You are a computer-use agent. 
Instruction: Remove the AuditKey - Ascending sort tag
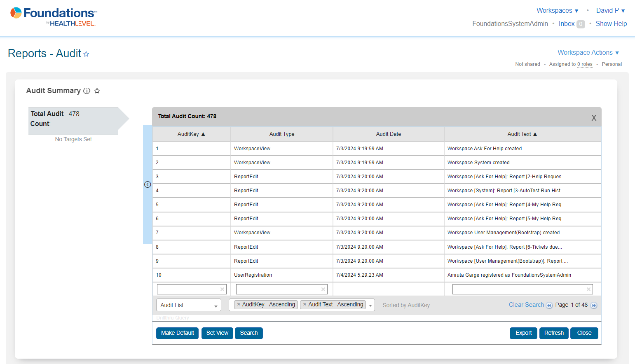[x=239, y=305]
